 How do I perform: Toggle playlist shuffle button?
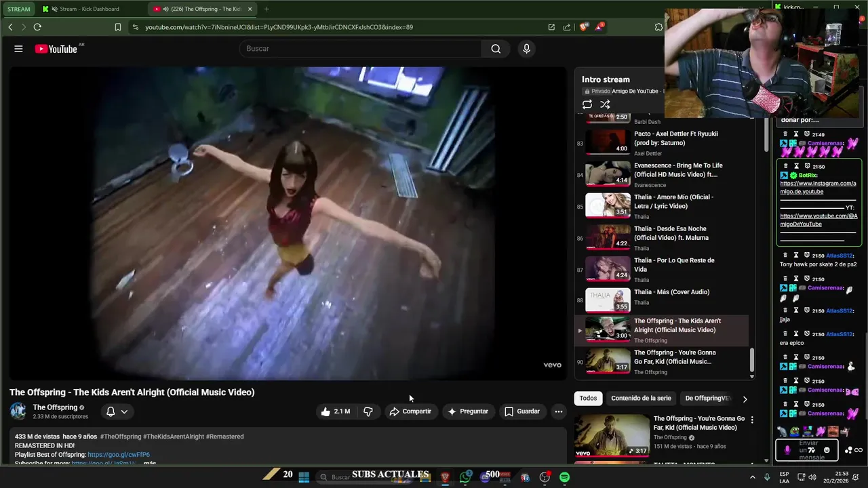coord(605,104)
